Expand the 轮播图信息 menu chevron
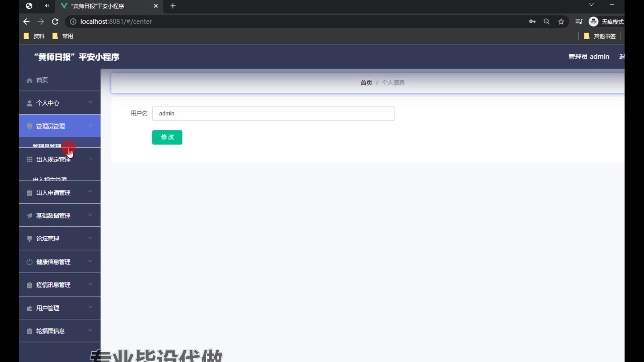Viewport: 644px width, 362px height. [x=90, y=330]
